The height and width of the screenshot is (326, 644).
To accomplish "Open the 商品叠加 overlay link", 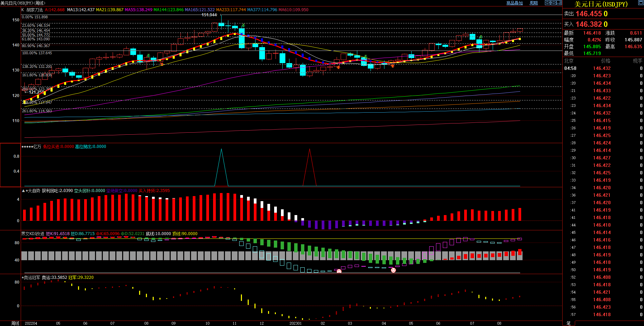I will [x=514, y=3].
